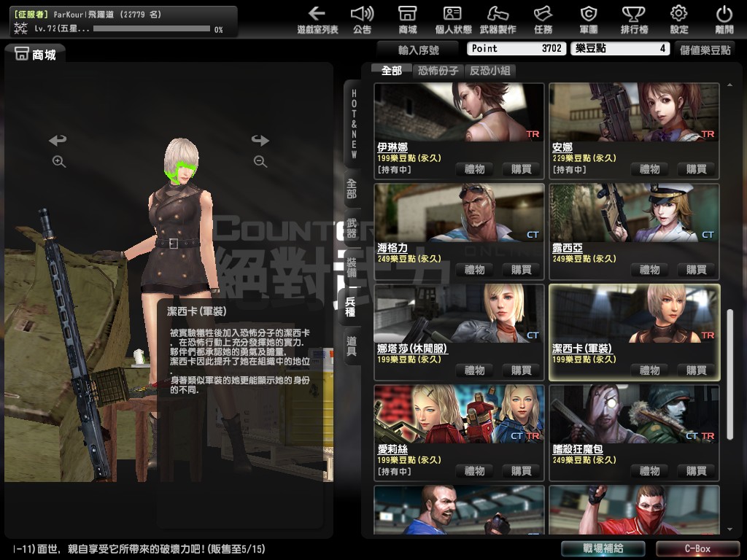Screen dimensions: 747x560
Task: Select 安娜 character thumbnail
Action: (x=634, y=112)
